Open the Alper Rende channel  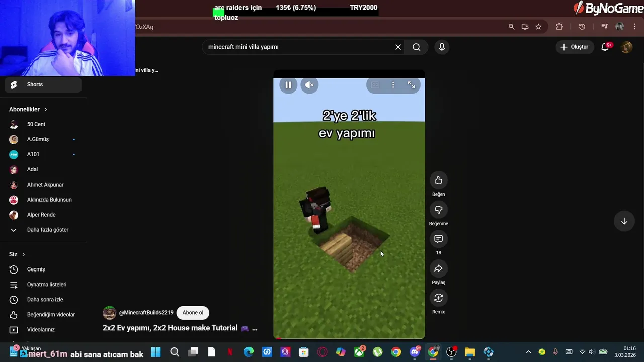click(43, 215)
